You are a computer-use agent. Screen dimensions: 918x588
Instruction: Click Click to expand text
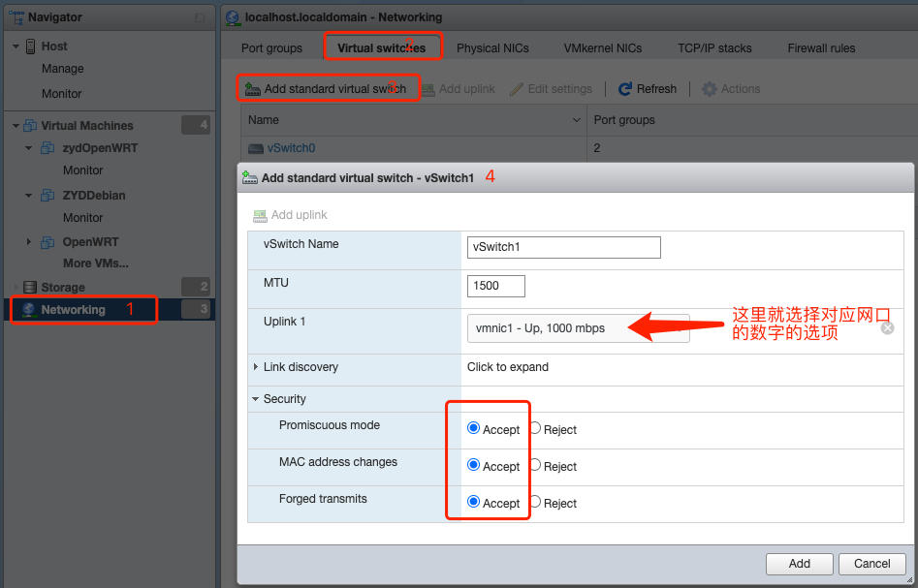point(508,367)
